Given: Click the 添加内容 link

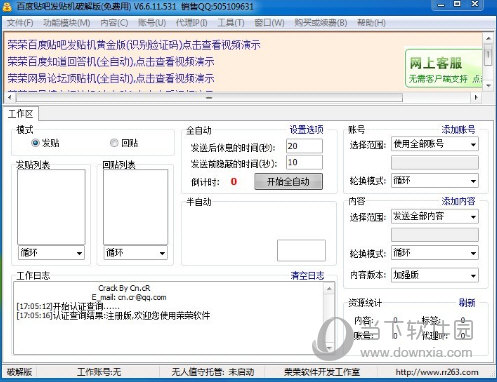Looking at the screenshot, I should (458, 201).
